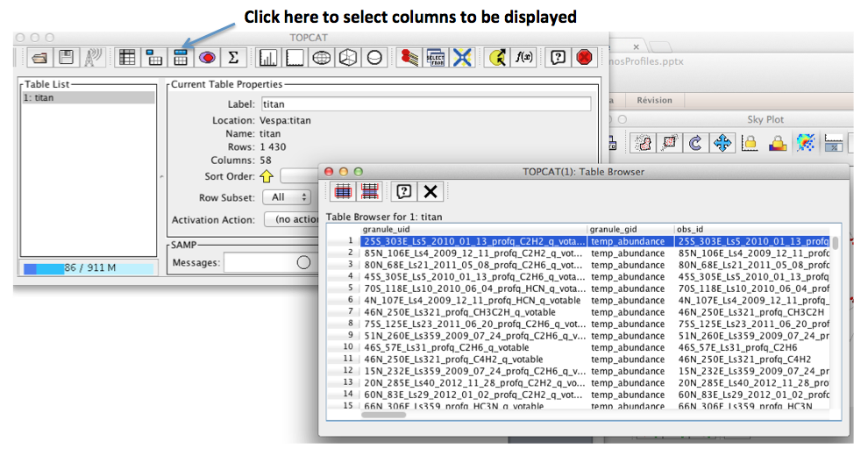Open the histogram plot window

click(x=268, y=58)
